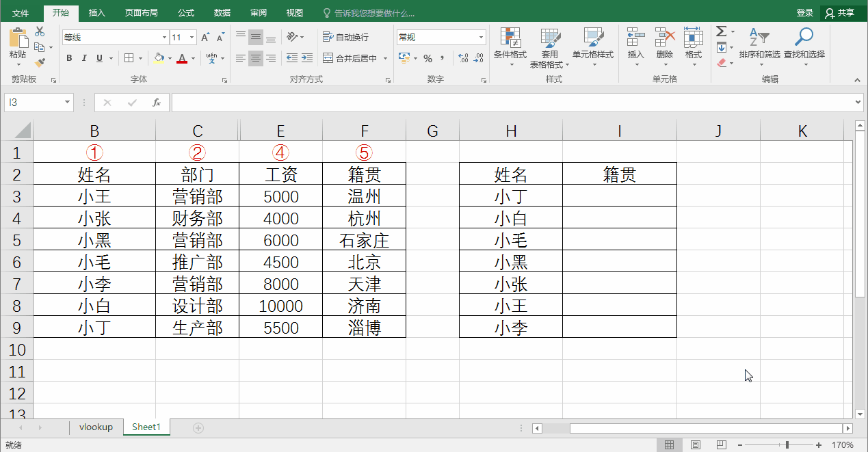Image resolution: width=868 pixels, height=452 pixels.
Task: Collapse the ribbon with the chevron
Action: (x=858, y=80)
